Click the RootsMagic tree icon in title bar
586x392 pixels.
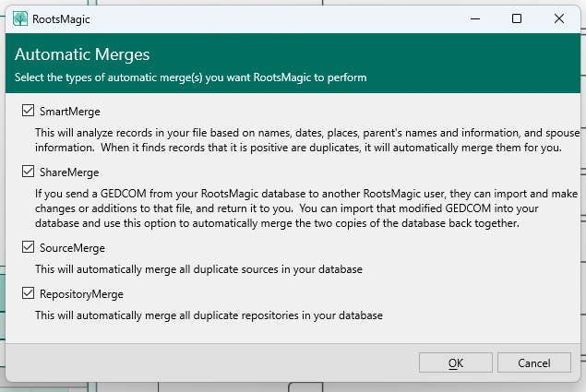pos(19,18)
